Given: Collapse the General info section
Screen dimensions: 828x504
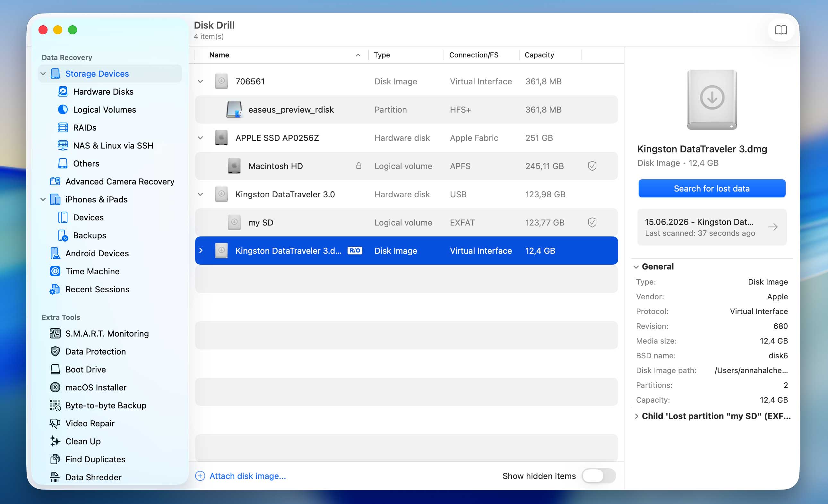Looking at the screenshot, I should point(636,267).
